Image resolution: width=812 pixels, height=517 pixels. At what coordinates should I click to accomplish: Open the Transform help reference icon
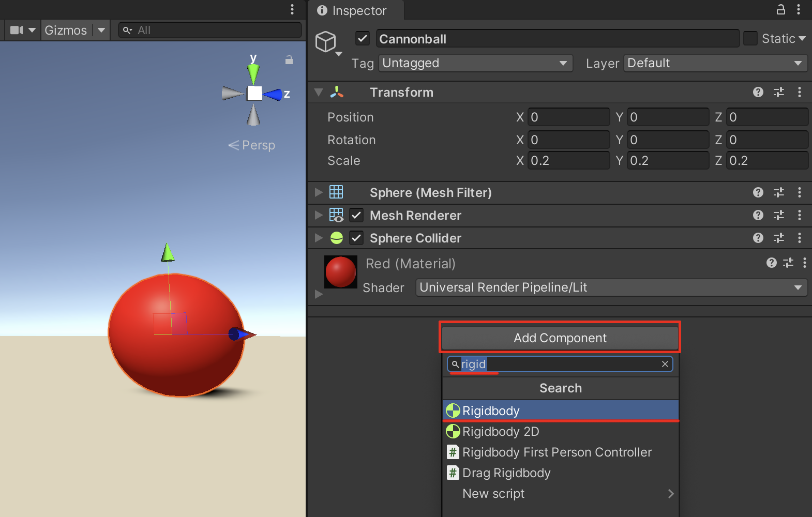tap(758, 92)
